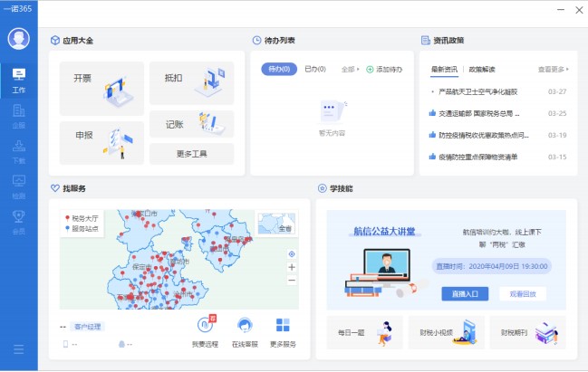Open the 企服 sidebar icon
This screenshot has height=372, width=588.
18,115
